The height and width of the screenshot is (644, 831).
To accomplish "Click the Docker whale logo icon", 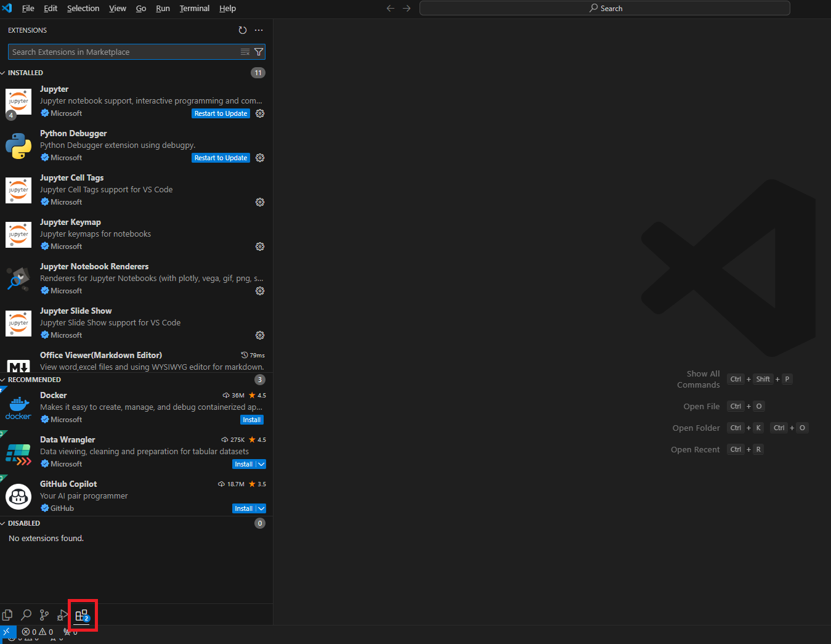I will pyautogui.click(x=18, y=408).
